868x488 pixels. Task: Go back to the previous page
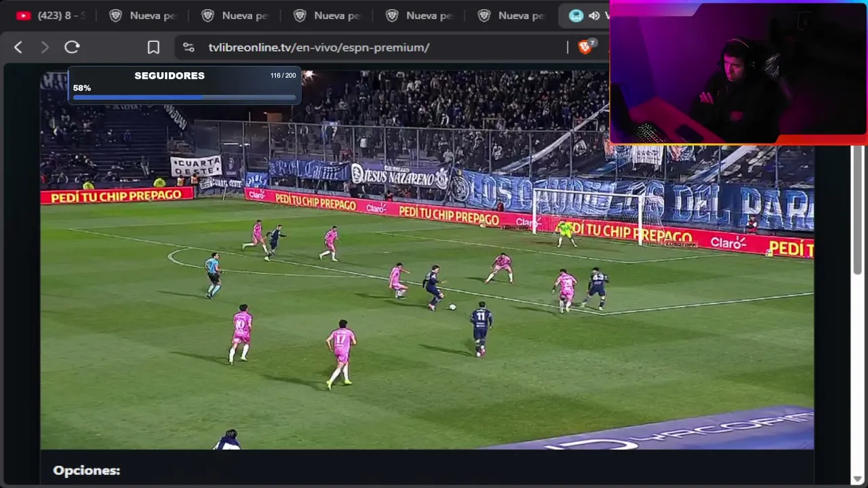point(18,47)
